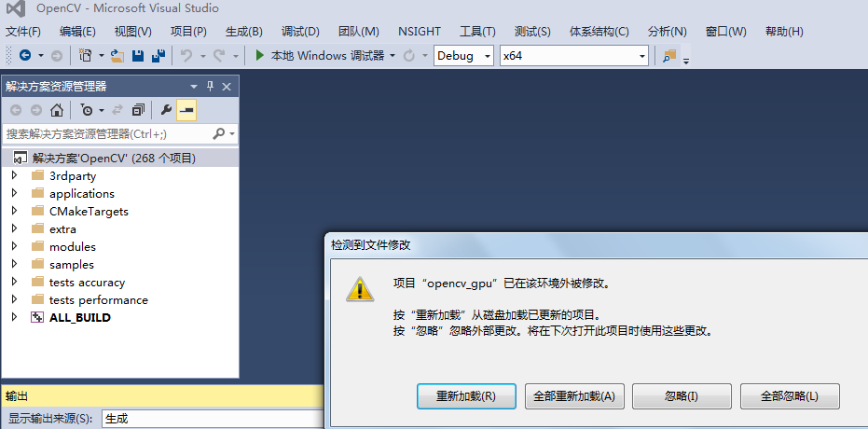Viewport: 868px width, 429px height.
Task: Select the solution 'OpenCV' root node
Action: [x=120, y=159]
